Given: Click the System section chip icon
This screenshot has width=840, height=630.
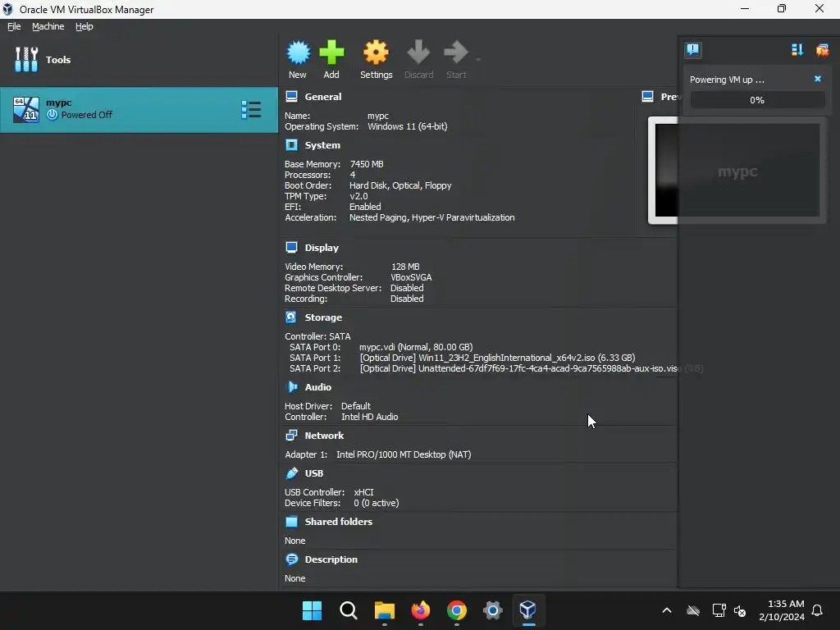Looking at the screenshot, I should 291,145.
